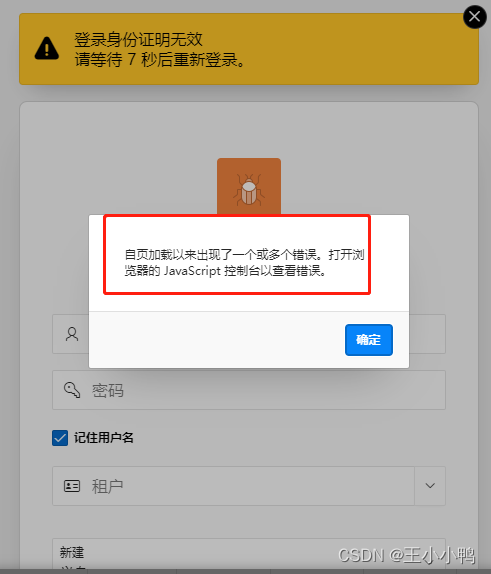The width and height of the screenshot is (491, 574).
Task: Focus the username field right of dialog
Action: tap(427, 334)
